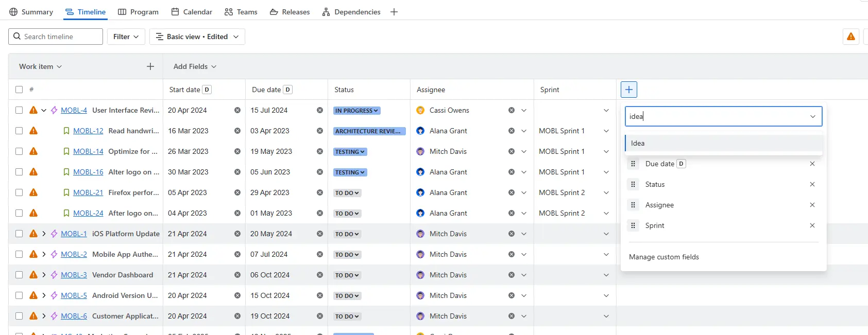Open the assignee dropdown for MOBL-21
The height and width of the screenshot is (335, 868).
[524, 192]
